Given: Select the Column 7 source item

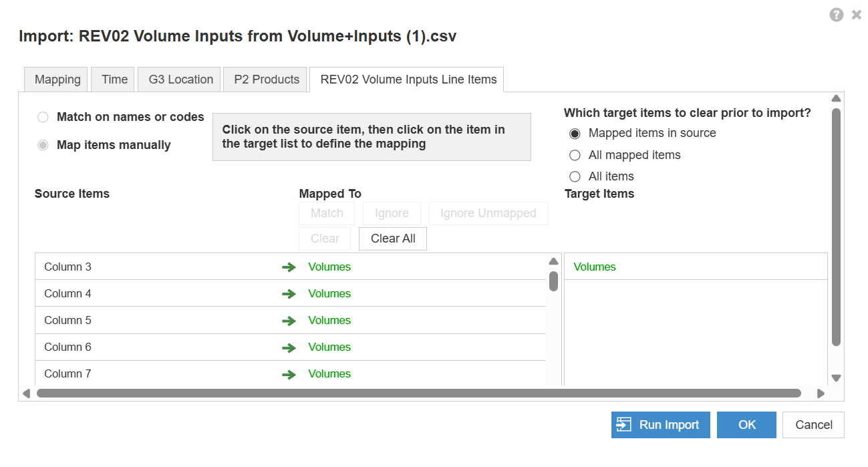Looking at the screenshot, I should tap(67, 373).
